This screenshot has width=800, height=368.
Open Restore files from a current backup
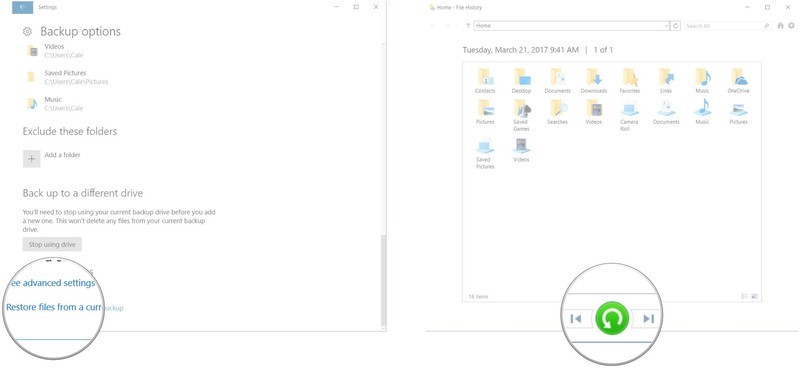click(x=64, y=307)
